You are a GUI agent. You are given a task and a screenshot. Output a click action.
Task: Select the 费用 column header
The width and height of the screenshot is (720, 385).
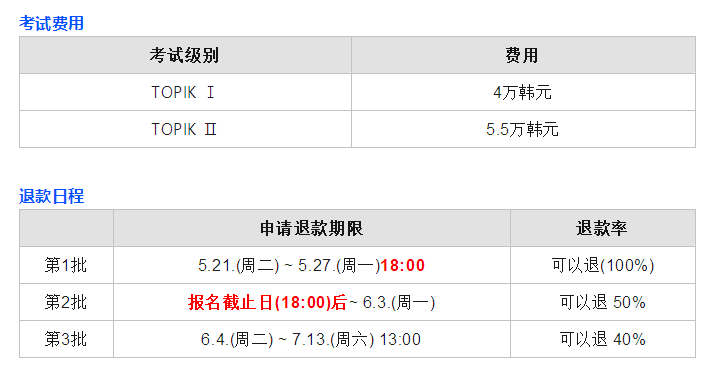[523, 55]
